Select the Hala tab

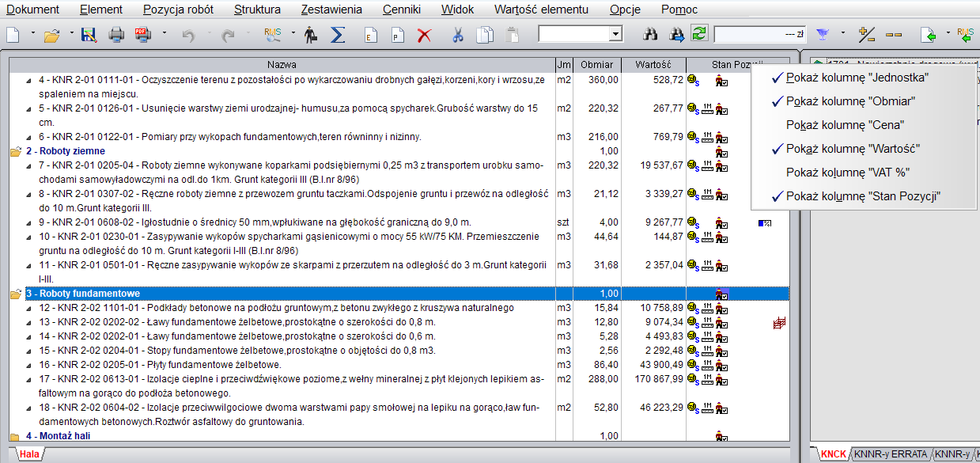tap(30, 454)
